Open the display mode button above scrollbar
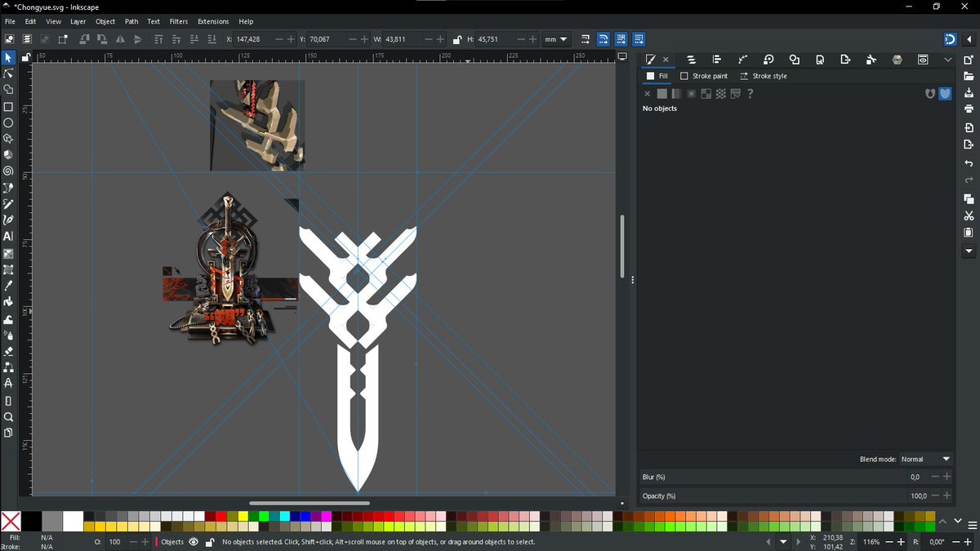This screenshot has width=980, height=551. pos(622,56)
